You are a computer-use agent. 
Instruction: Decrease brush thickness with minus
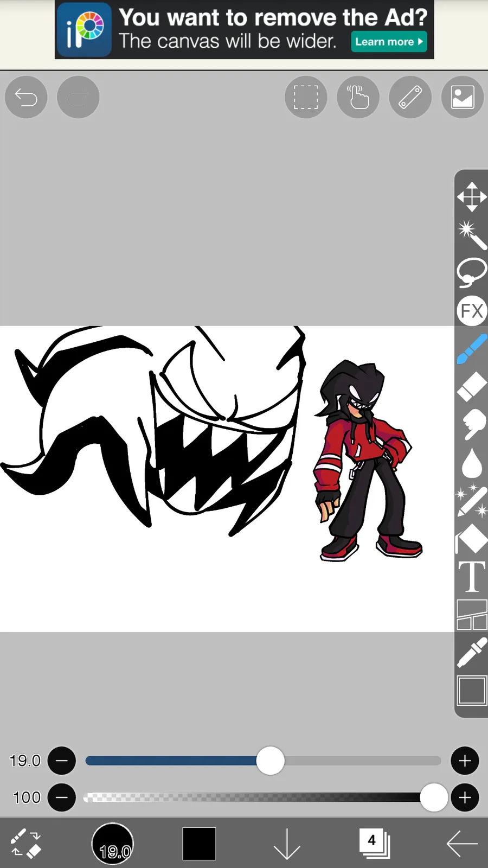62,761
